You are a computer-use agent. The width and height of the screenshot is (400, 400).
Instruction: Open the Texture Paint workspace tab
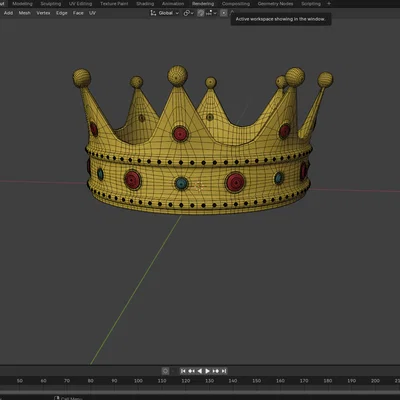114,4
